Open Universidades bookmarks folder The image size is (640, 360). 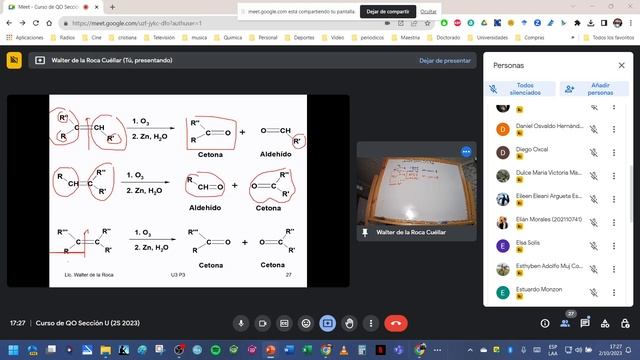488,38
